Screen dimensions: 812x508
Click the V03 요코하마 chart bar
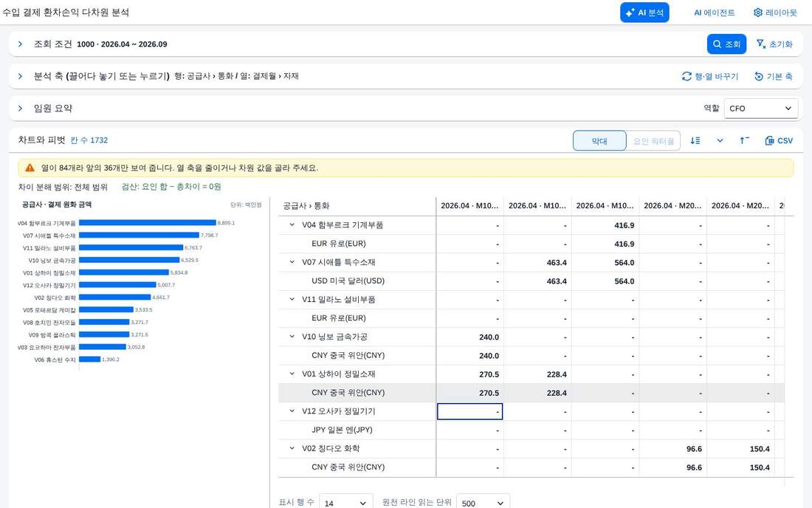103,347
